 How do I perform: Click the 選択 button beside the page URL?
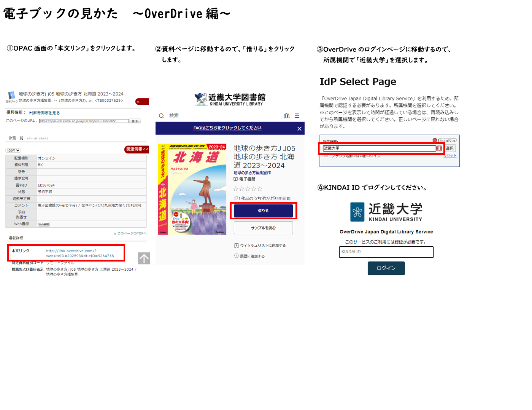point(135,121)
